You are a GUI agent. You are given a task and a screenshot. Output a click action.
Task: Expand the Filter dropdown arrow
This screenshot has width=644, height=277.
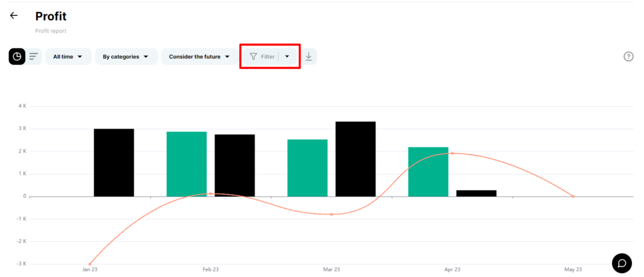click(x=287, y=57)
